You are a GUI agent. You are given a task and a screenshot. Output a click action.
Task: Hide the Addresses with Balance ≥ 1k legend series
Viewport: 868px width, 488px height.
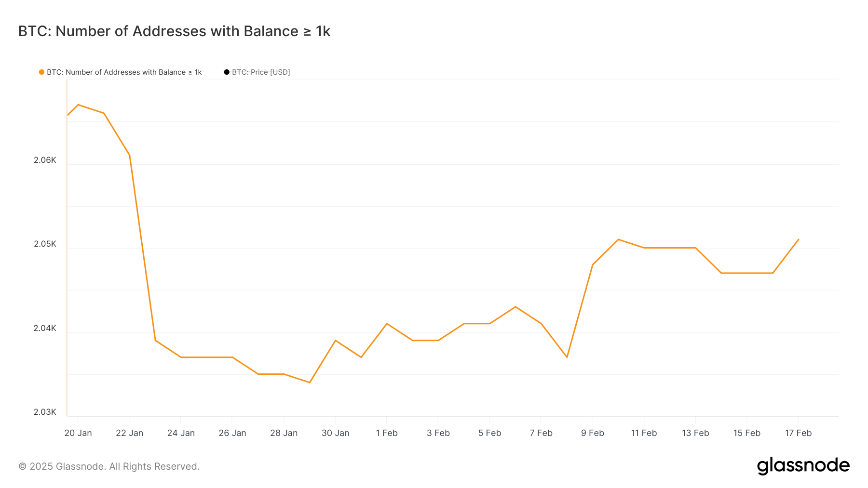pos(124,72)
